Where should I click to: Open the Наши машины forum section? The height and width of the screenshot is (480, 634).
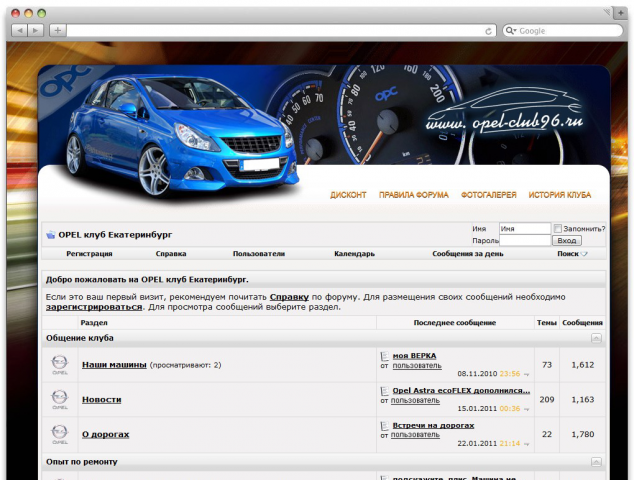(x=114, y=365)
